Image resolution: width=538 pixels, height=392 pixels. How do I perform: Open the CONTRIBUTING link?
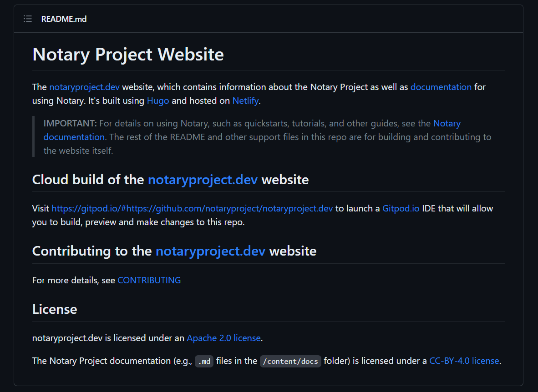(x=149, y=280)
